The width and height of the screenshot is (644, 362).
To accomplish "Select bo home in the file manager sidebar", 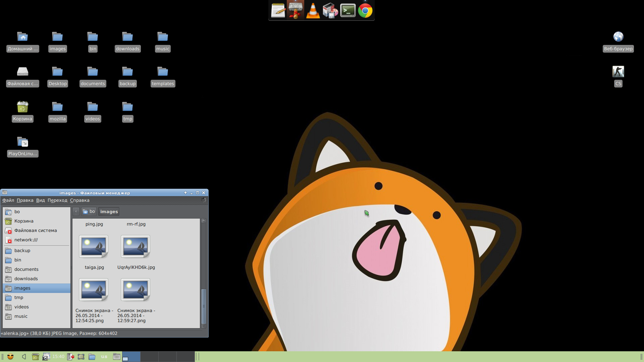I will tap(37, 212).
